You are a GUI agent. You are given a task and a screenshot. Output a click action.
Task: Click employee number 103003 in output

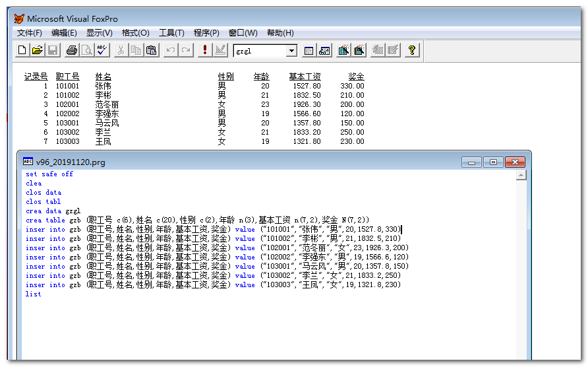[x=67, y=141]
